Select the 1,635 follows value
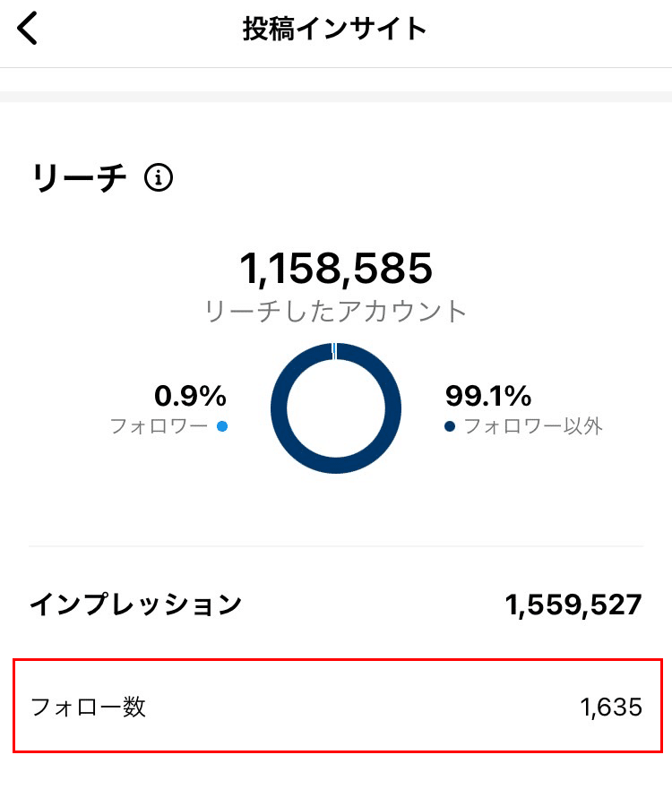This screenshot has width=672, height=789. click(x=611, y=708)
